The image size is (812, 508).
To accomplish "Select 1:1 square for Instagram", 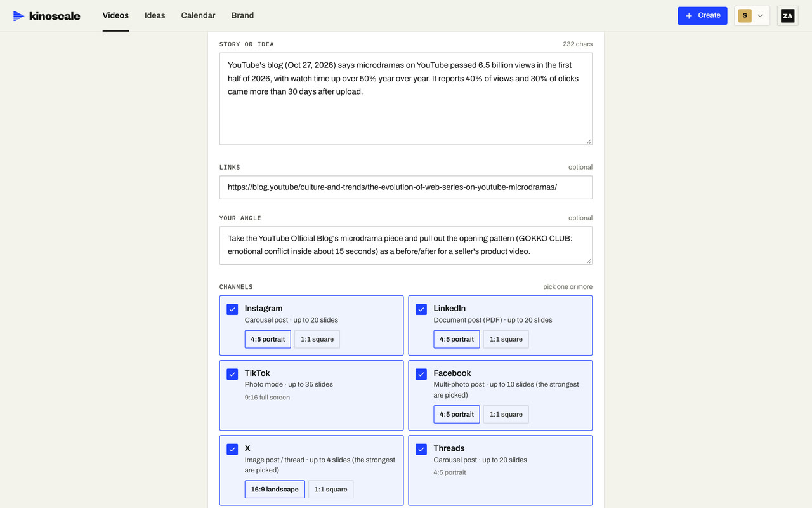I will pyautogui.click(x=317, y=339).
